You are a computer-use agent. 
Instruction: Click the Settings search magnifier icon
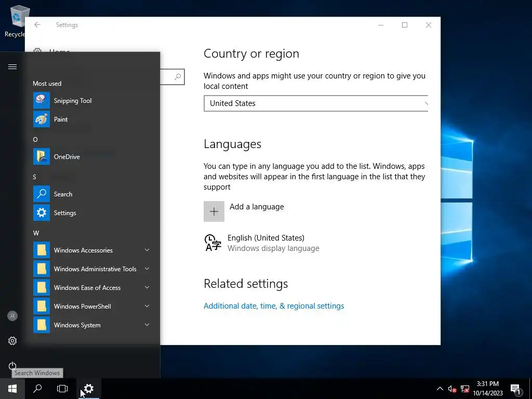coord(178,77)
